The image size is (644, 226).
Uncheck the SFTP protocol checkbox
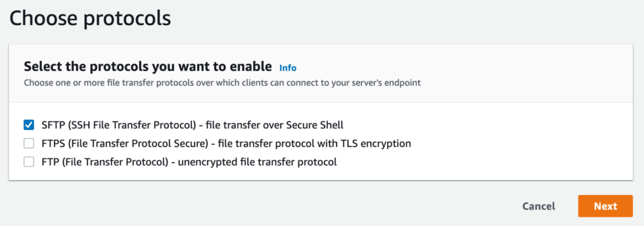[29, 125]
